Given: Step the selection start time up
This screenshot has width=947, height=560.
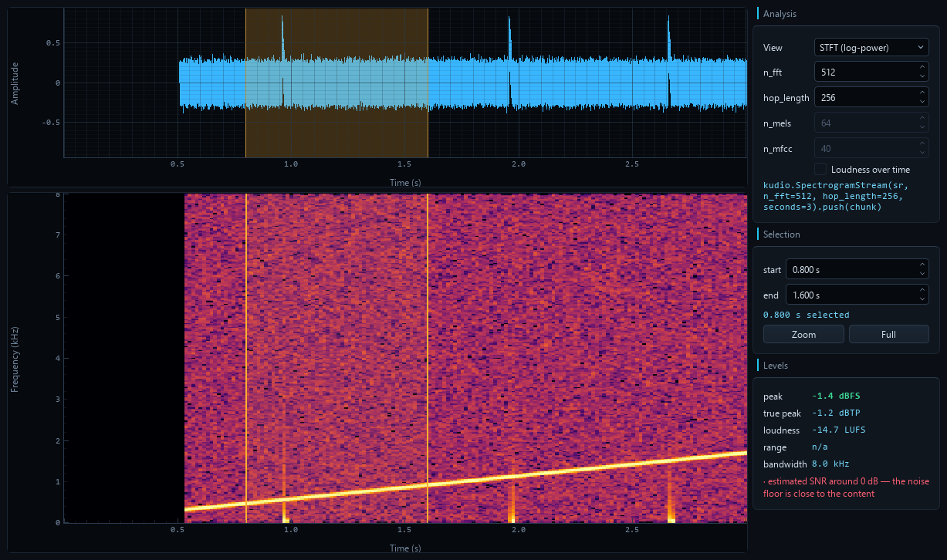Looking at the screenshot, I should click(922, 265).
